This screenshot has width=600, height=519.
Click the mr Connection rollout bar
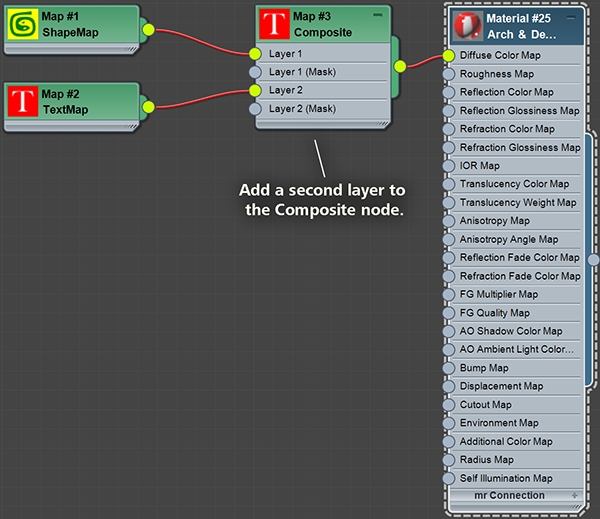pos(515,495)
